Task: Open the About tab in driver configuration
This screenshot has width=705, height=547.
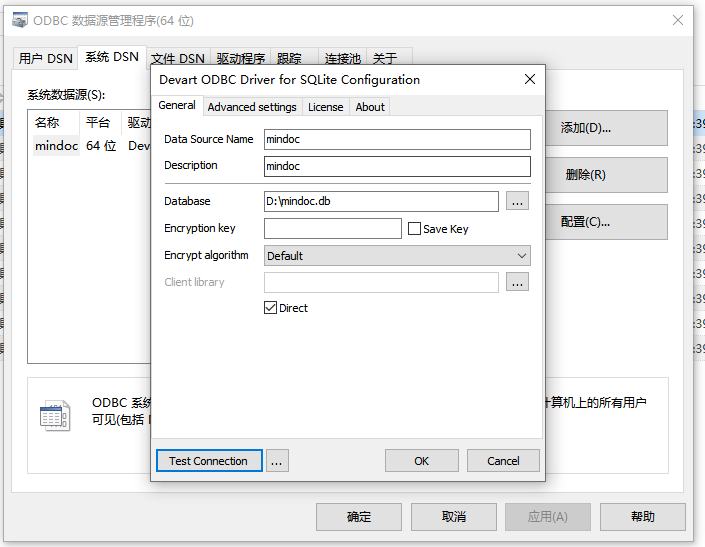Action: [x=370, y=107]
